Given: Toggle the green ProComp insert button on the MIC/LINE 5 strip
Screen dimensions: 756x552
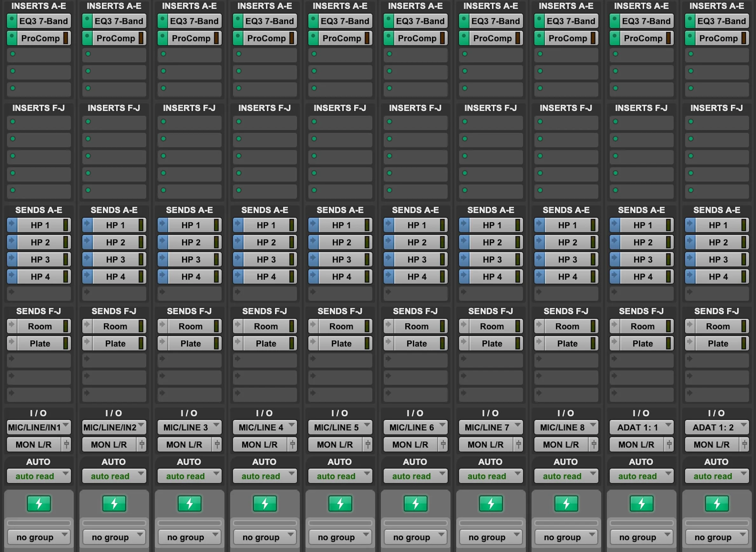Looking at the screenshot, I should point(313,38).
